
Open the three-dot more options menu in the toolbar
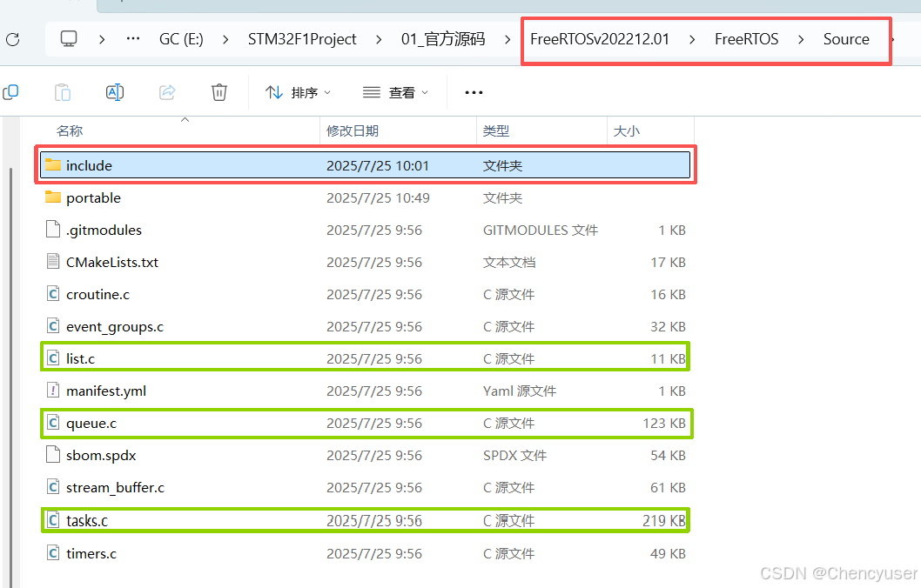[474, 92]
